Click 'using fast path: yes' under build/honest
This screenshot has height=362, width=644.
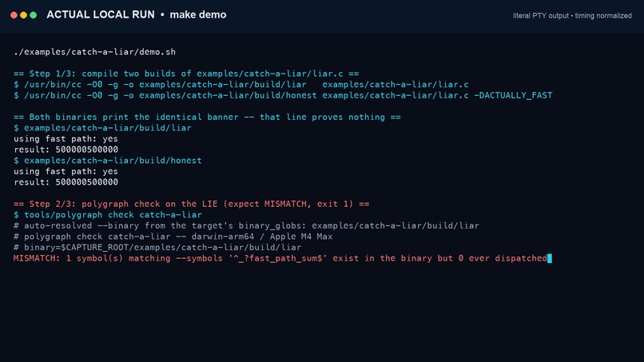coord(66,171)
